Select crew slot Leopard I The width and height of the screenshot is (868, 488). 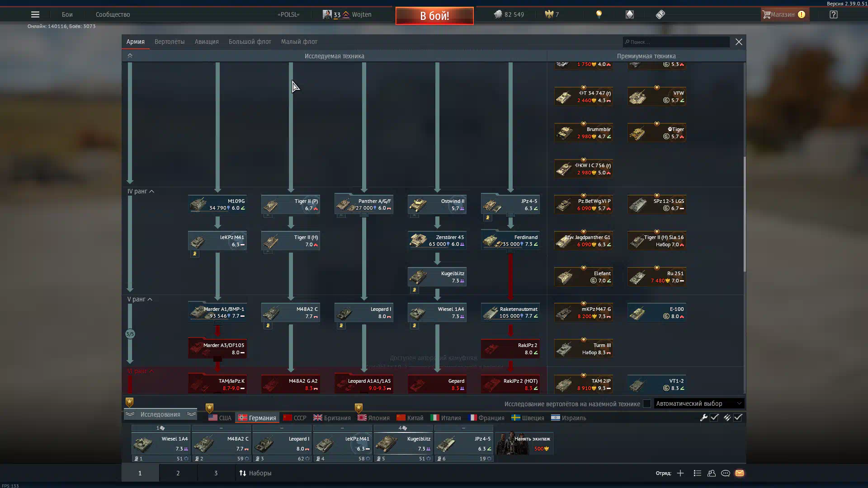coord(282,444)
